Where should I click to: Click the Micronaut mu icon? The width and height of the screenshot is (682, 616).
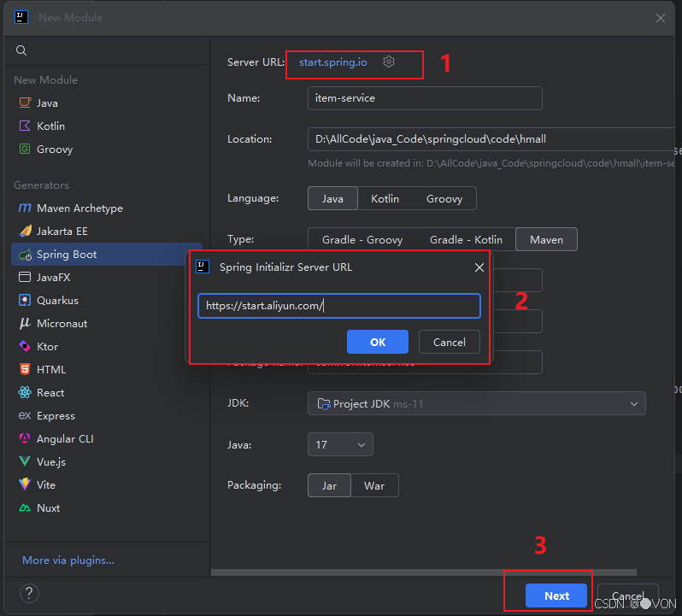click(x=25, y=323)
